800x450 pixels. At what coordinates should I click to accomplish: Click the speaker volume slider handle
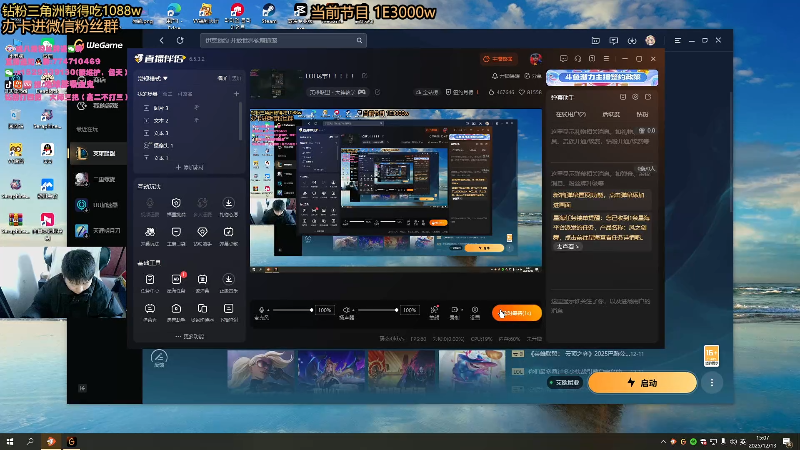(x=396, y=310)
